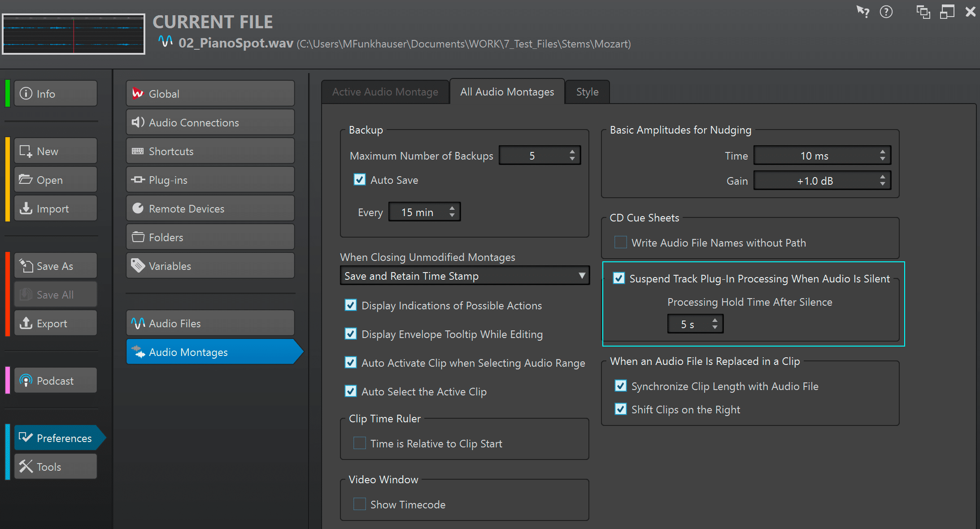Click the Variables icon in settings

click(x=138, y=266)
